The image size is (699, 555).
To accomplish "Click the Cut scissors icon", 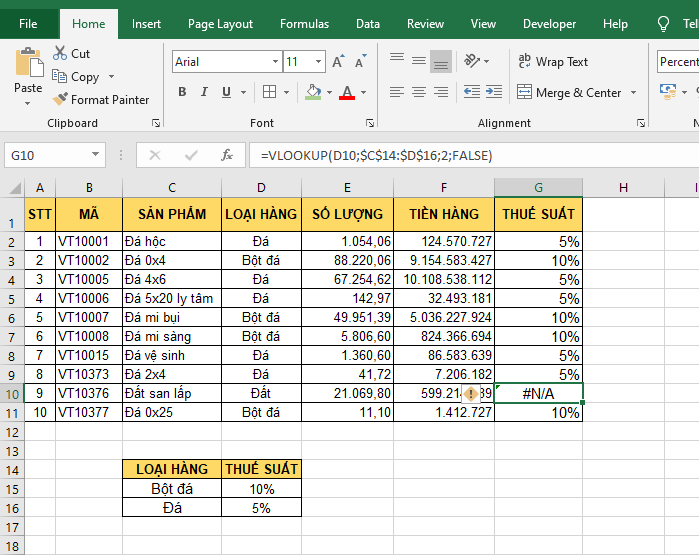I will [60, 53].
